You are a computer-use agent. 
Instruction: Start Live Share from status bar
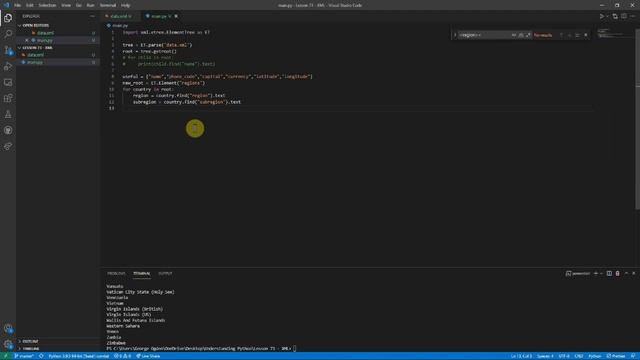pyautogui.click(x=148, y=356)
